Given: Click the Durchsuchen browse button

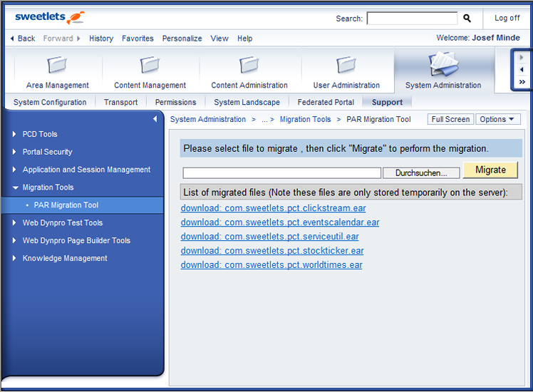Looking at the screenshot, I should 421,172.
